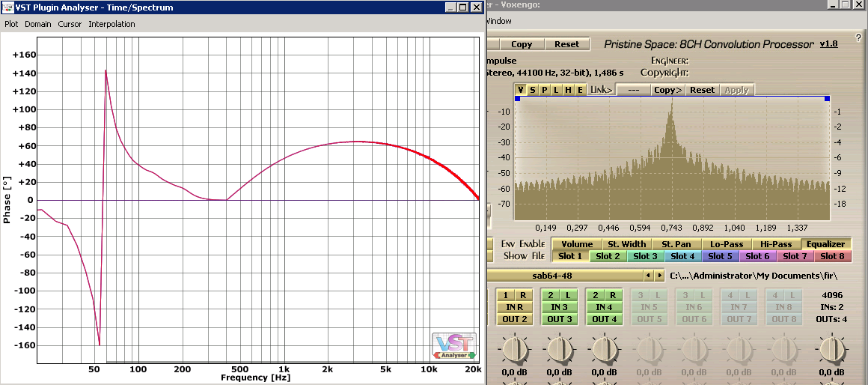Select the P envelope mode button
Viewport: 868px width, 385px height.
pyautogui.click(x=544, y=90)
